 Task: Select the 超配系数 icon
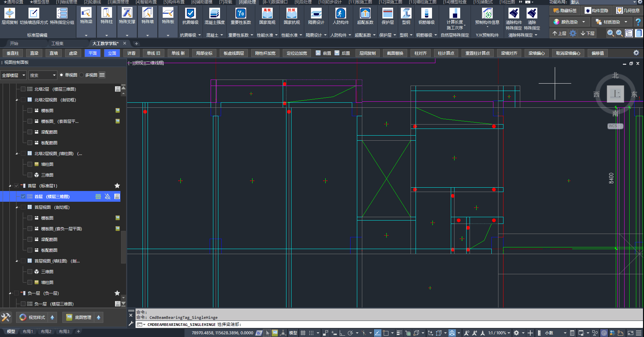[365, 13]
